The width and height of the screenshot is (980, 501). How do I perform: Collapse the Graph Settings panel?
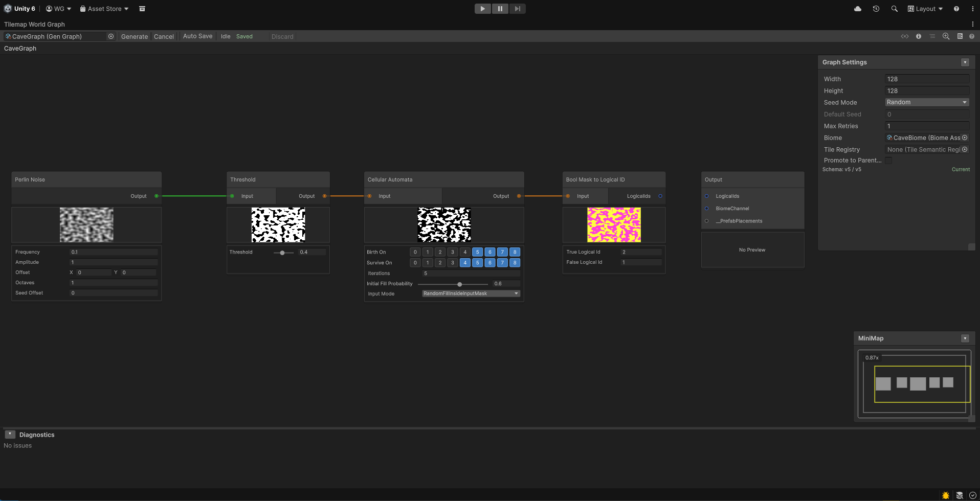(x=965, y=62)
